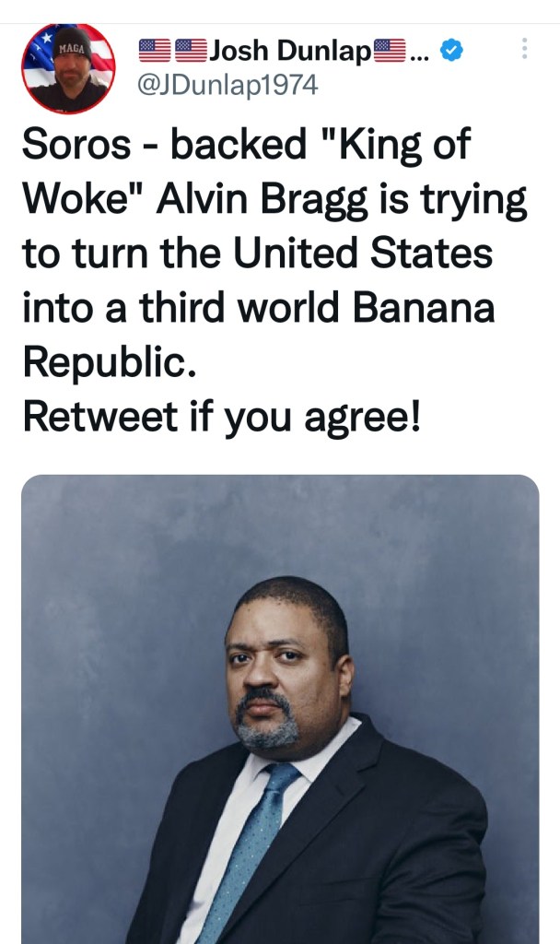Click the @JDunlap1974 handle
Image resolution: width=560 pixels, height=944 pixels.
227,85
